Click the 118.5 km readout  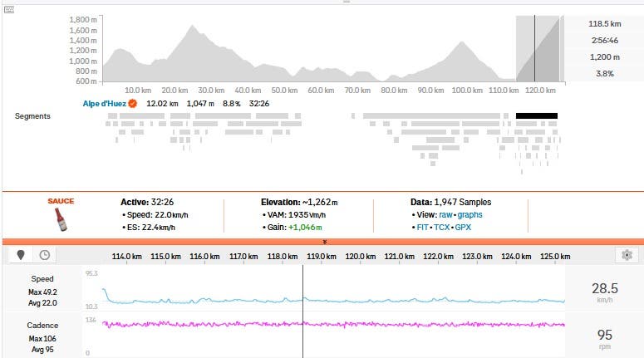(605, 24)
